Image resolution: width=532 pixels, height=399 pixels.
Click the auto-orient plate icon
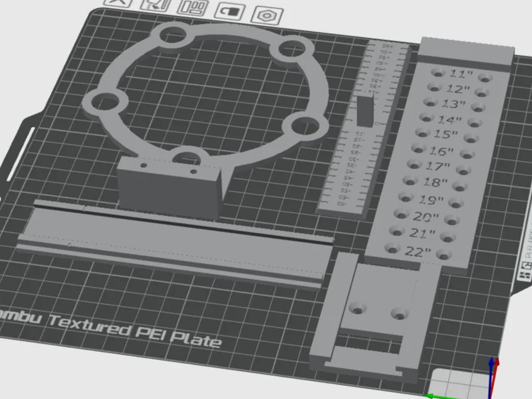pos(156,5)
